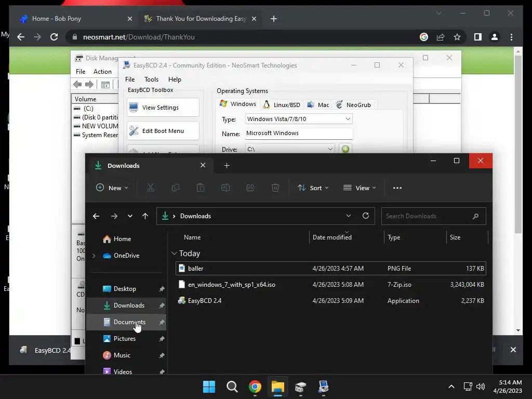This screenshot has width=532, height=399.
Task: Open Desktop in Explorer sidebar
Action: click(x=126, y=289)
